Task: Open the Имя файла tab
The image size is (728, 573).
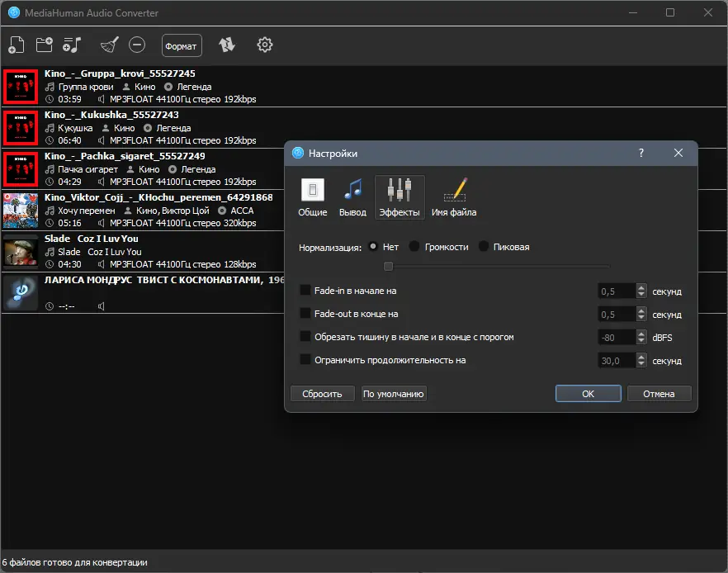Action: [456, 197]
